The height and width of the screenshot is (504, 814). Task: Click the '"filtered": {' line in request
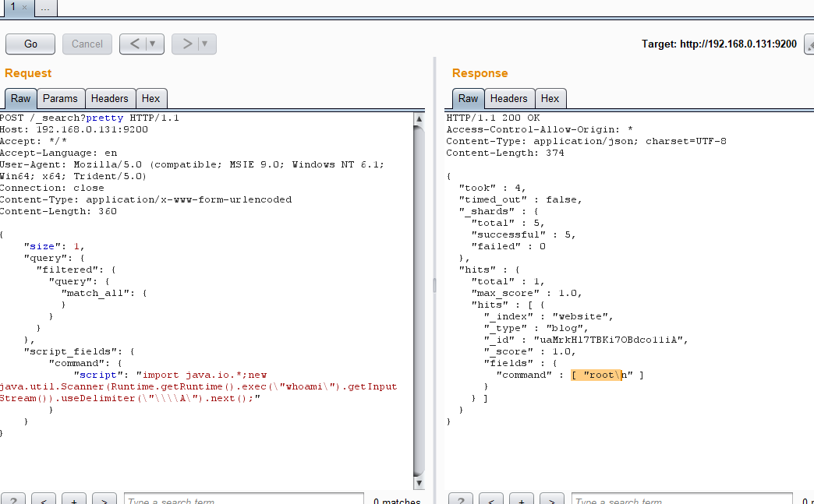(76, 270)
